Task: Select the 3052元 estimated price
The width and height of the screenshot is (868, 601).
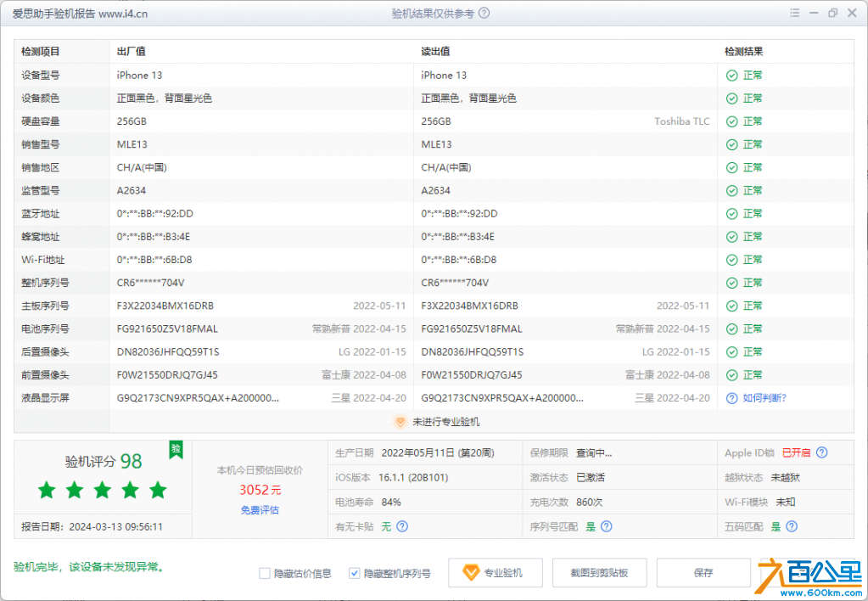Action: click(x=260, y=490)
